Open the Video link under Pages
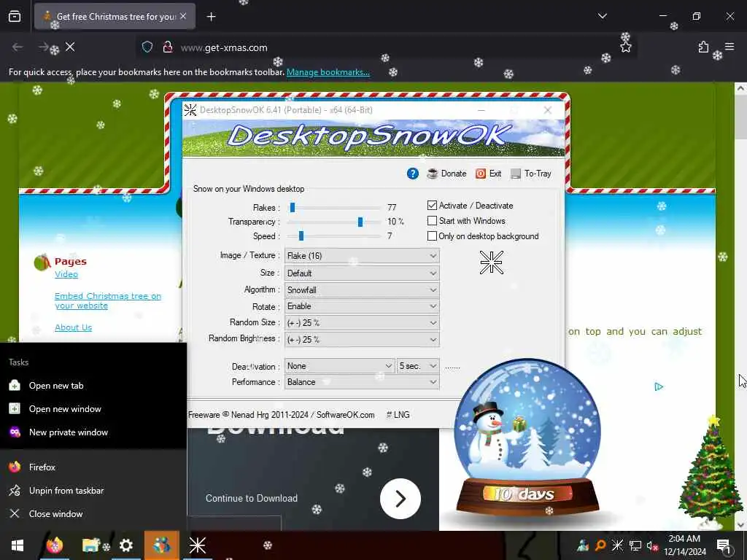Screen dimensions: 747x560 66,274
